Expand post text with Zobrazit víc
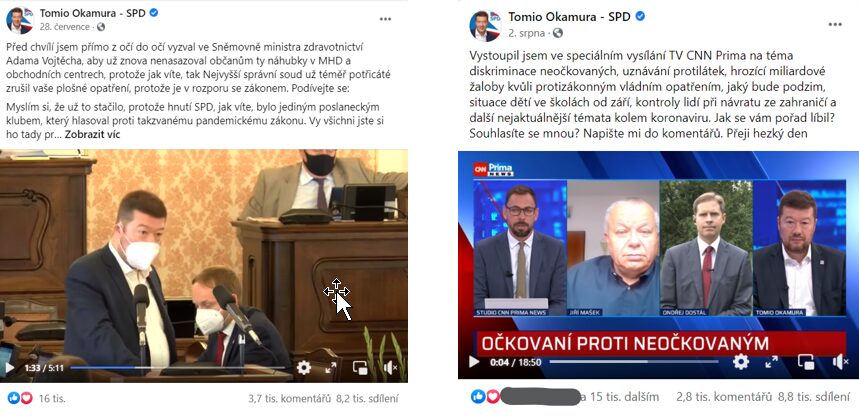 [x=92, y=134]
